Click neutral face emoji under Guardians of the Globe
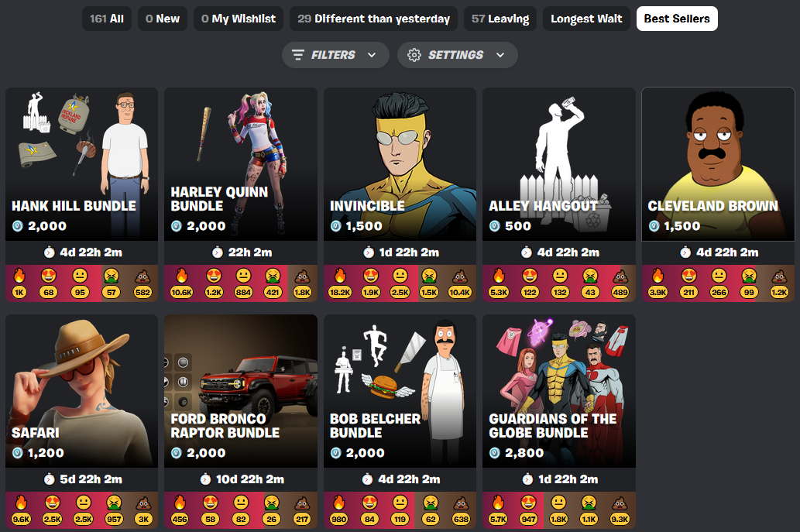The image size is (800, 532). coord(558,503)
